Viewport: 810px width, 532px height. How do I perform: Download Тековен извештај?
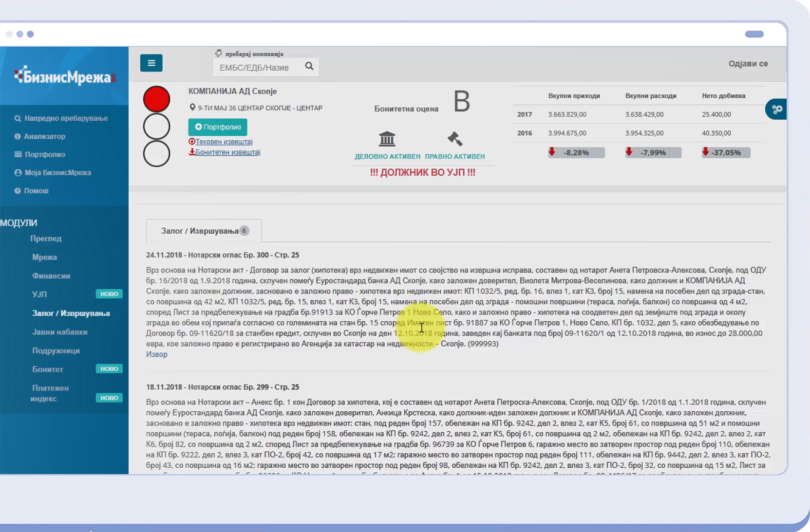pyautogui.click(x=224, y=142)
